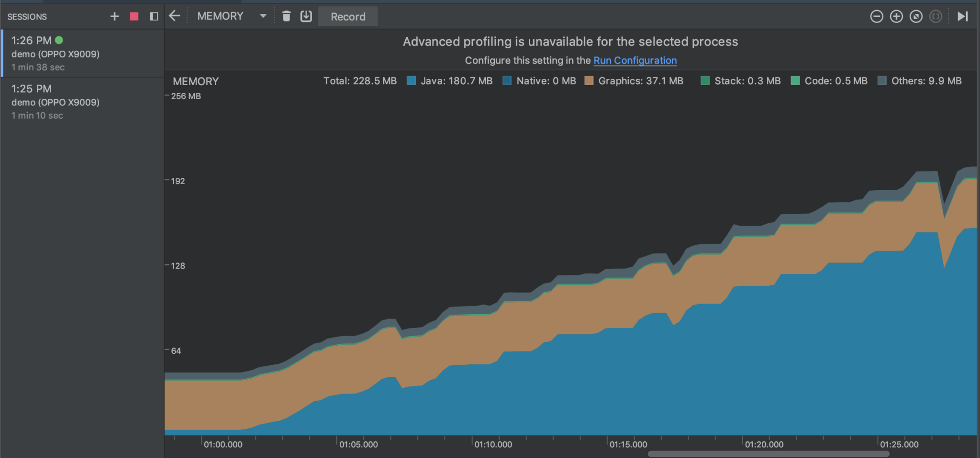
Task: Toggle the Others memory series in the legend
Action: [x=882, y=81]
